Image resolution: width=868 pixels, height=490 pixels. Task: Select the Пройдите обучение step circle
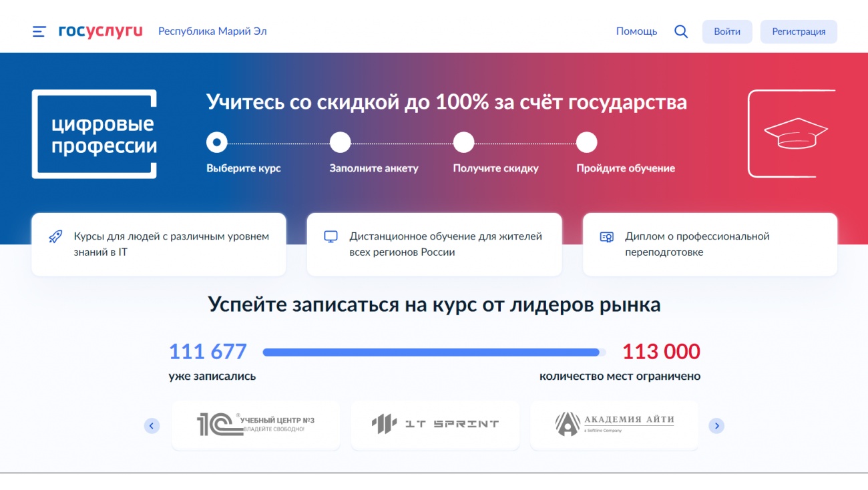tap(587, 141)
